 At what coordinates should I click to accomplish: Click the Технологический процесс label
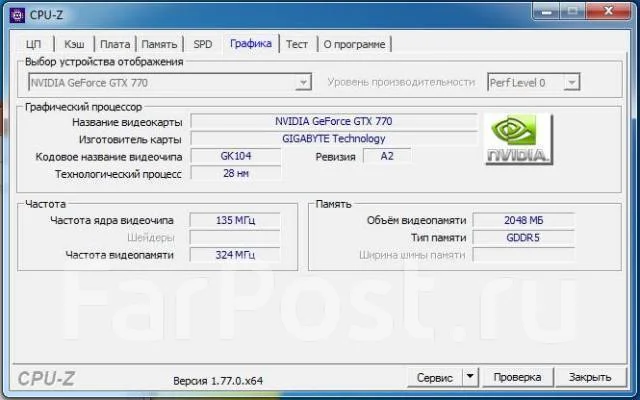[x=118, y=174]
